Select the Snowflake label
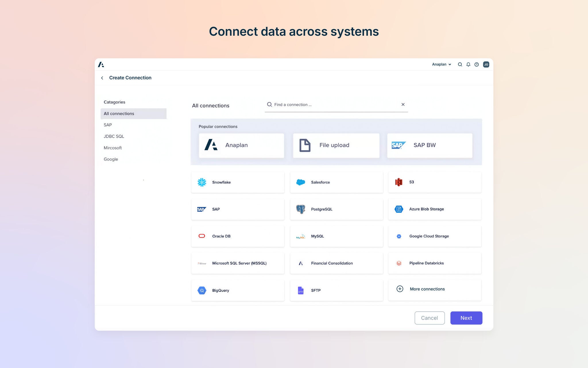 (x=221, y=182)
